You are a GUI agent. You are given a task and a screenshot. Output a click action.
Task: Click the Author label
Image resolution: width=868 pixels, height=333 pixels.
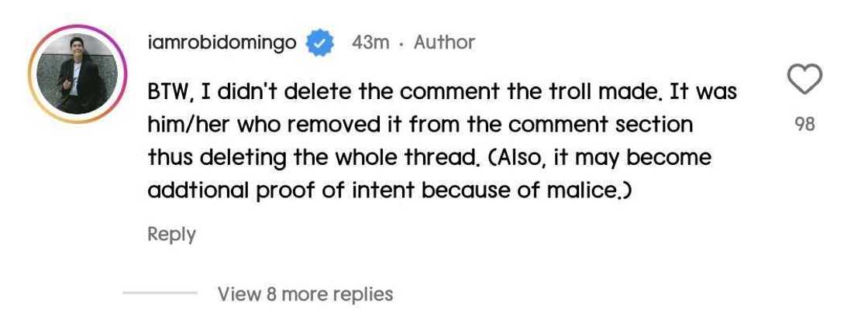444,43
